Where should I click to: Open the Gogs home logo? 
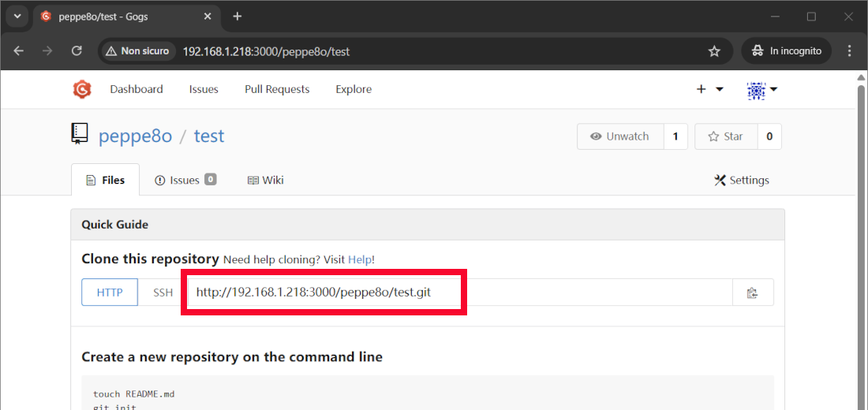[82, 89]
